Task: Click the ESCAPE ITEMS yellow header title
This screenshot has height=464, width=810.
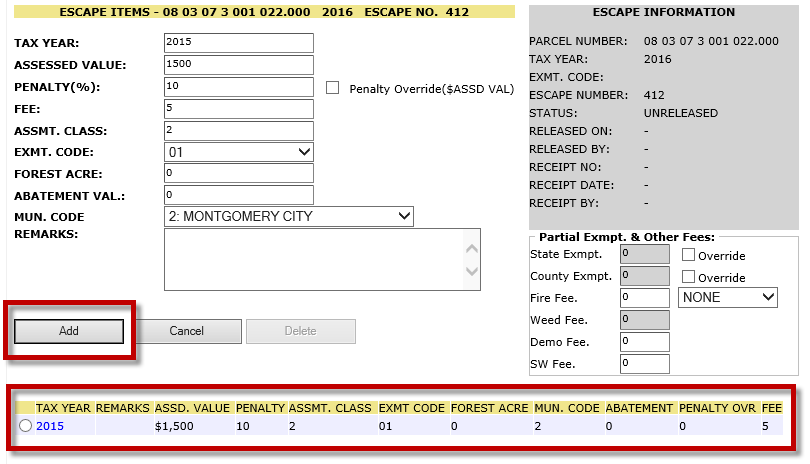Action: coord(264,12)
